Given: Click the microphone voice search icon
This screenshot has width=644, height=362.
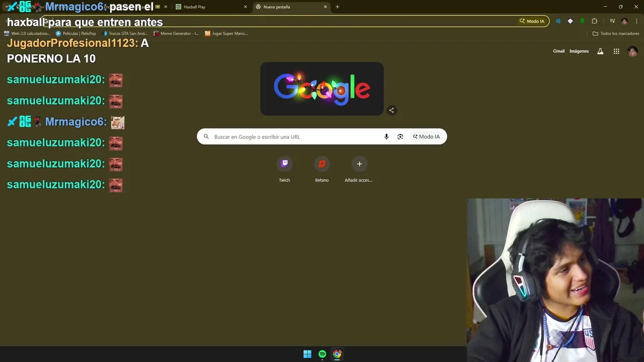Looking at the screenshot, I should 386,137.
